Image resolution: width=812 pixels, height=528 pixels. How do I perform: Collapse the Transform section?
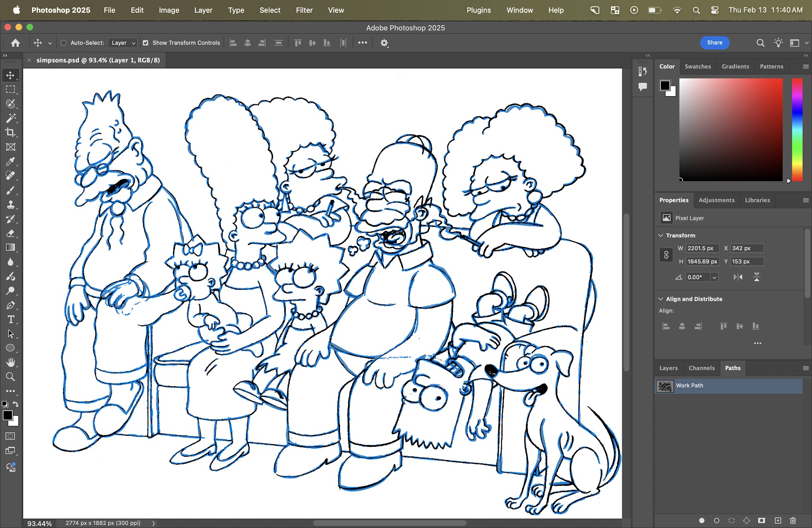point(661,235)
